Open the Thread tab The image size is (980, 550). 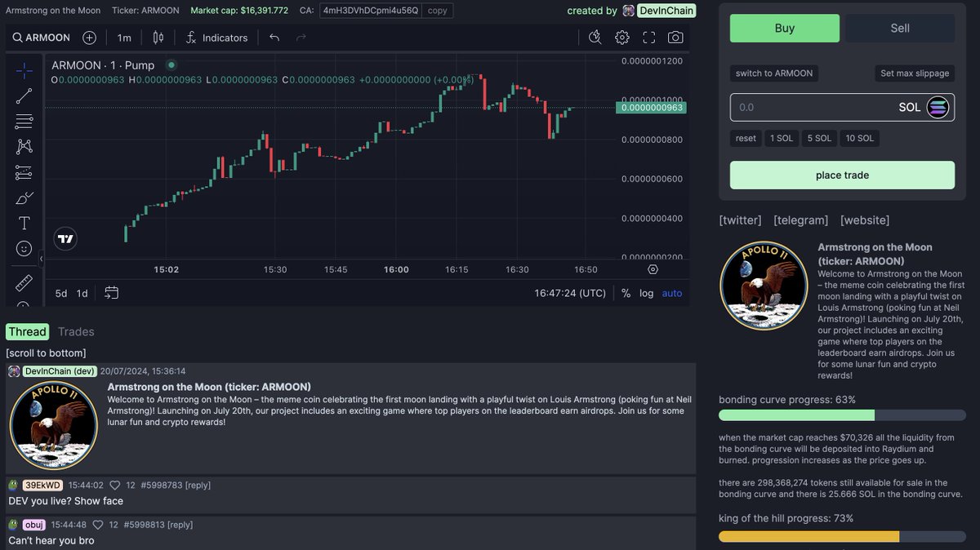point(28,331)
